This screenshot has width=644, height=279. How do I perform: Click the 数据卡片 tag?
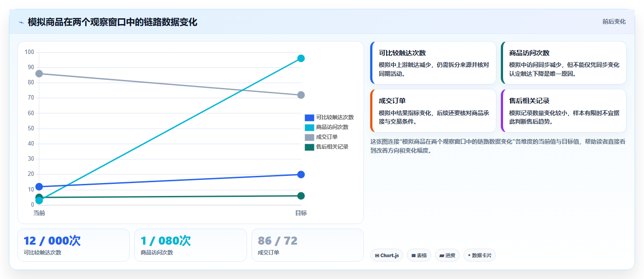click(479, 255)
